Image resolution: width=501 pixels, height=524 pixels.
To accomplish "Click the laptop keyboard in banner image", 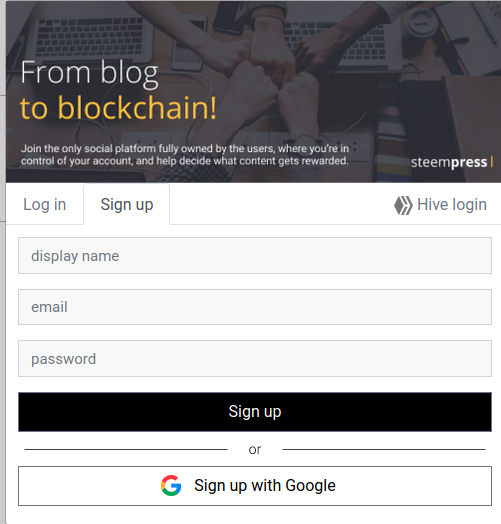I will 90,36.
